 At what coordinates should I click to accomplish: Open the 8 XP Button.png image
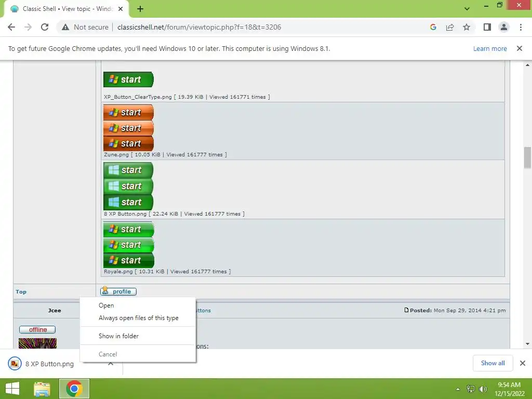point(128,187)
